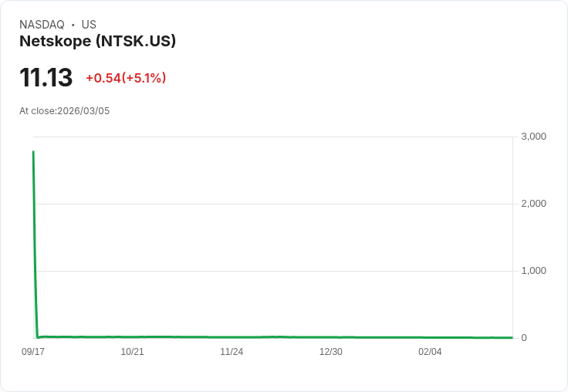568x392 pixels.
Task: Click the bottom of the green spike
Action: 37,337
